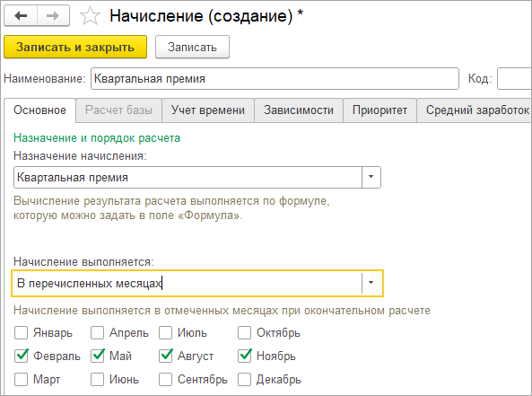The image size is (532, 396).
Task: Click into the Код input field
Action: click(x=514, y=79)
